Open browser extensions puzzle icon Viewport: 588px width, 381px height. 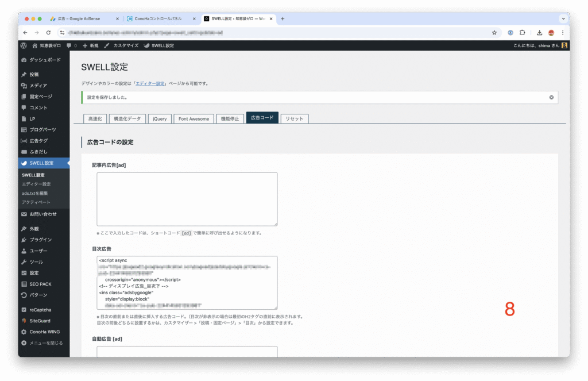(522, 33)
